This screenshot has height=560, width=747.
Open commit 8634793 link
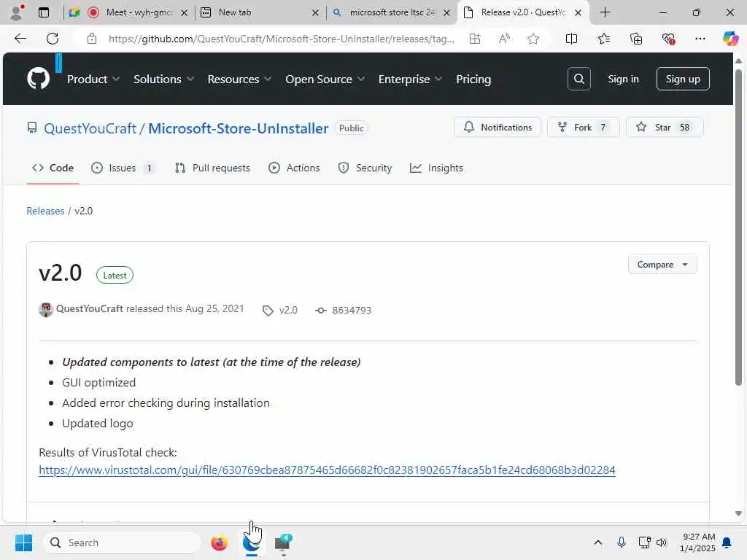pos(352,311)
